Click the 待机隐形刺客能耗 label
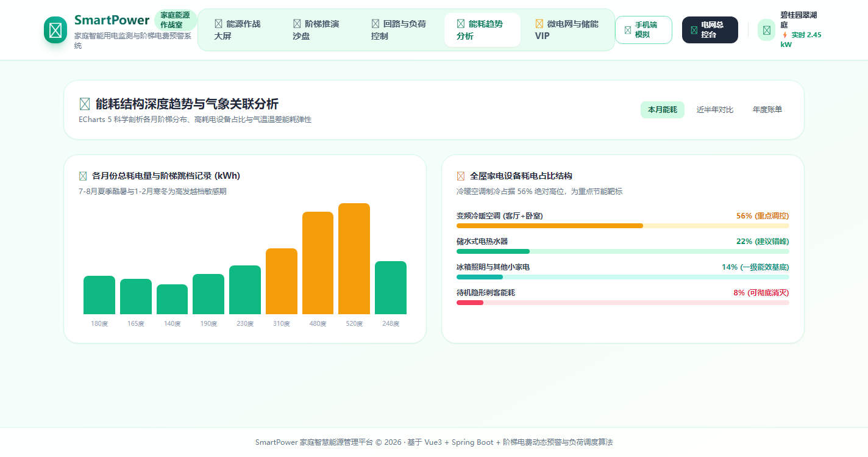The width and height of the screenshot is (868, 457). [x=486, y=293]
